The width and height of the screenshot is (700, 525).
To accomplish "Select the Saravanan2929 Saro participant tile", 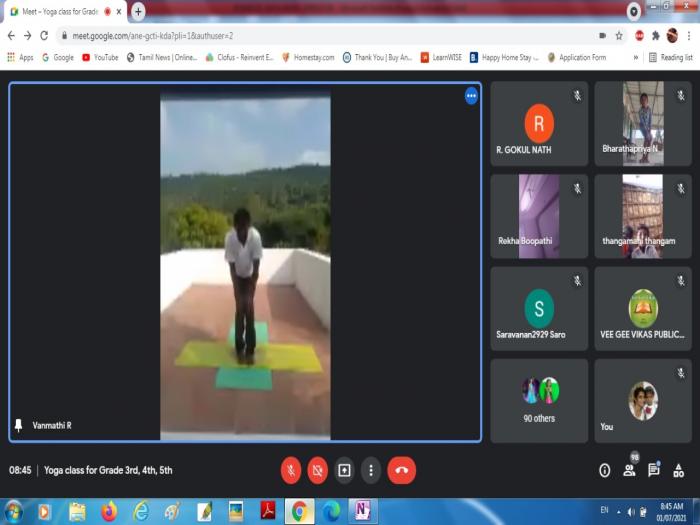I will point(539,309).
